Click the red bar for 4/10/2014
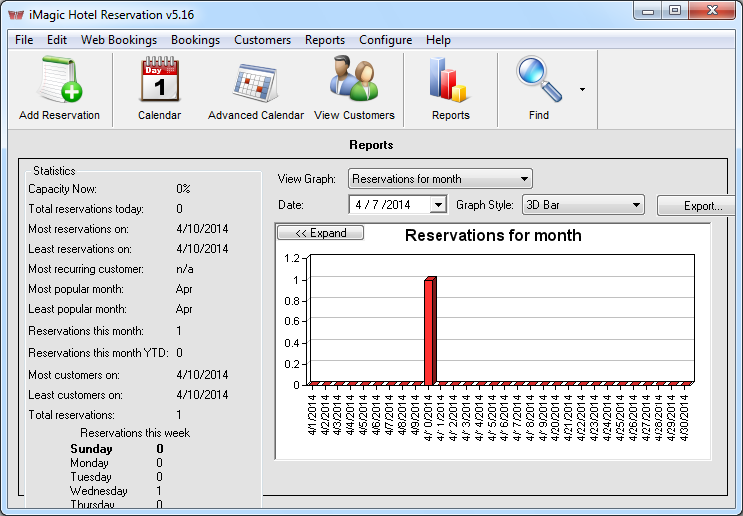 pos(430,331)
